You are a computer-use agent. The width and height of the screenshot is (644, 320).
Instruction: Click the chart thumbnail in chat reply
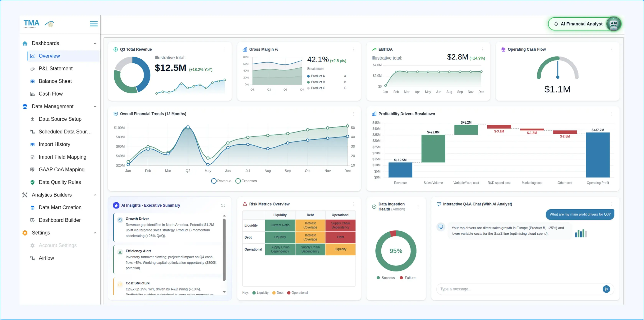click(581, 233)
